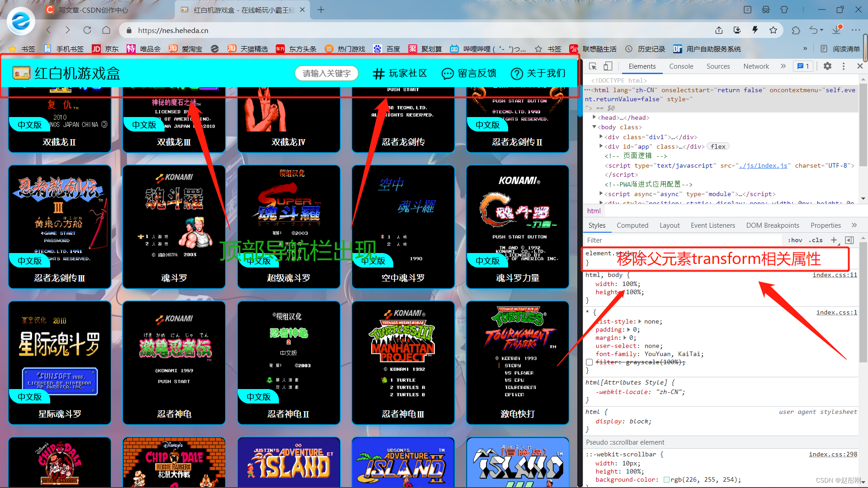Select the Elements tab
Image resolution: width=868 pixels, height=488 pixels.
tap(642, 66)
